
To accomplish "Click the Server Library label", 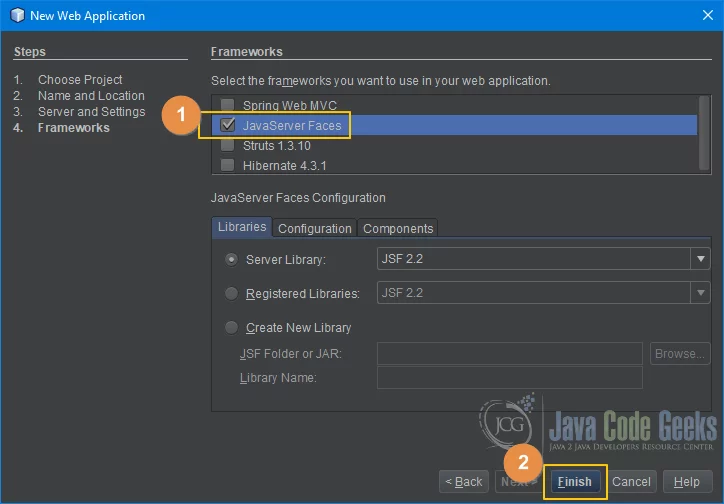I will tap(286, 260).
